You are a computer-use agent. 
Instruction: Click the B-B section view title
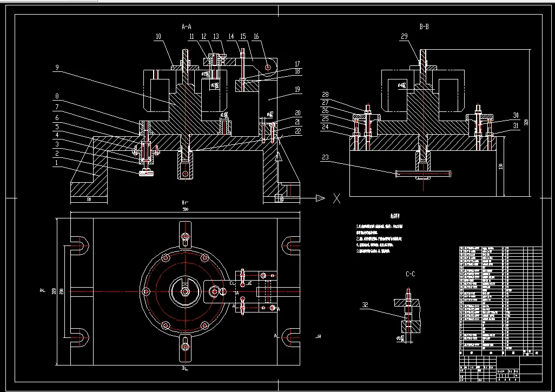coord(424,26)
